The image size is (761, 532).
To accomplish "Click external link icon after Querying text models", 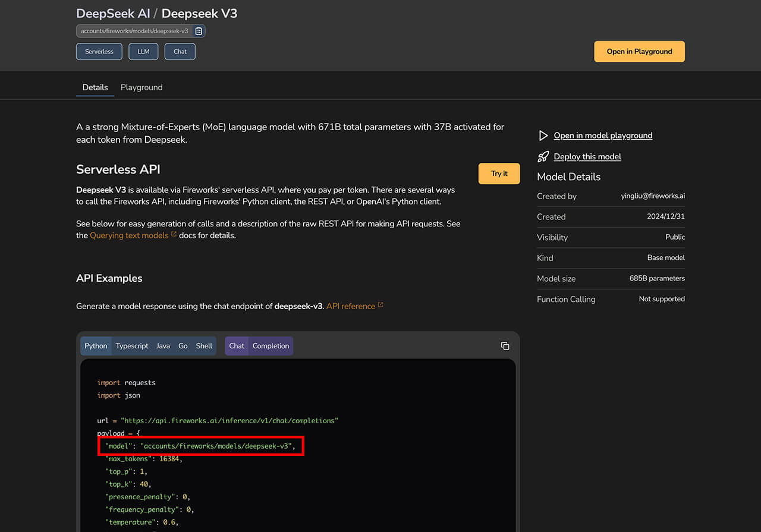I will click(174, 235).
